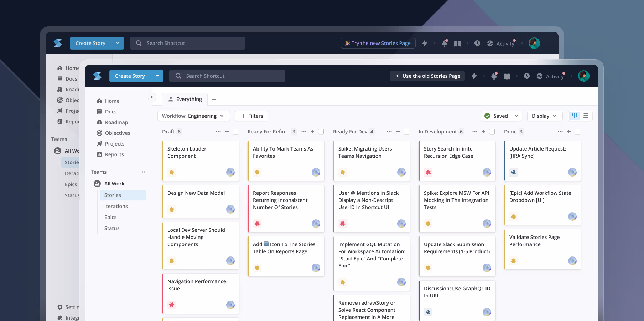Open user avatar in back window

pyautogui.click(x=534, y=43)
